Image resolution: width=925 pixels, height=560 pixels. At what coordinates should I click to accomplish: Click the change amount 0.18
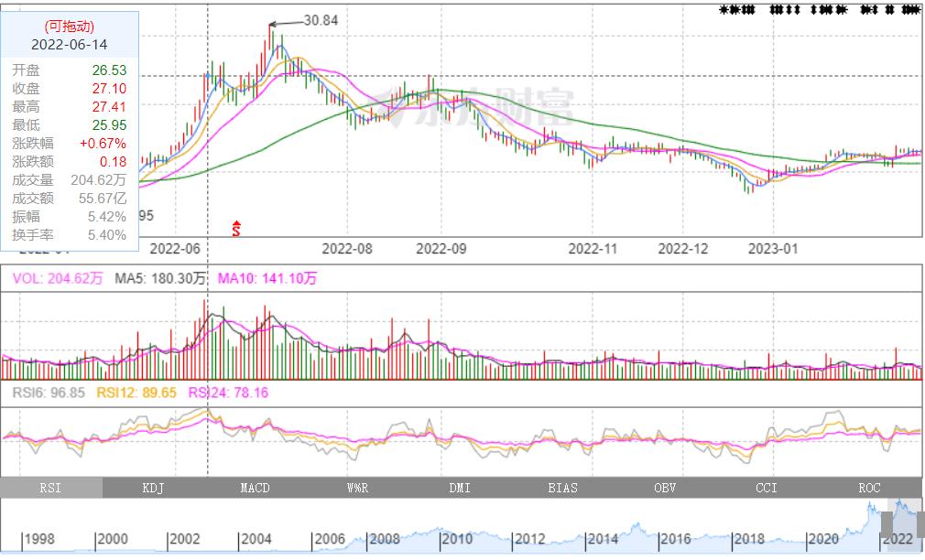point(113,162)
